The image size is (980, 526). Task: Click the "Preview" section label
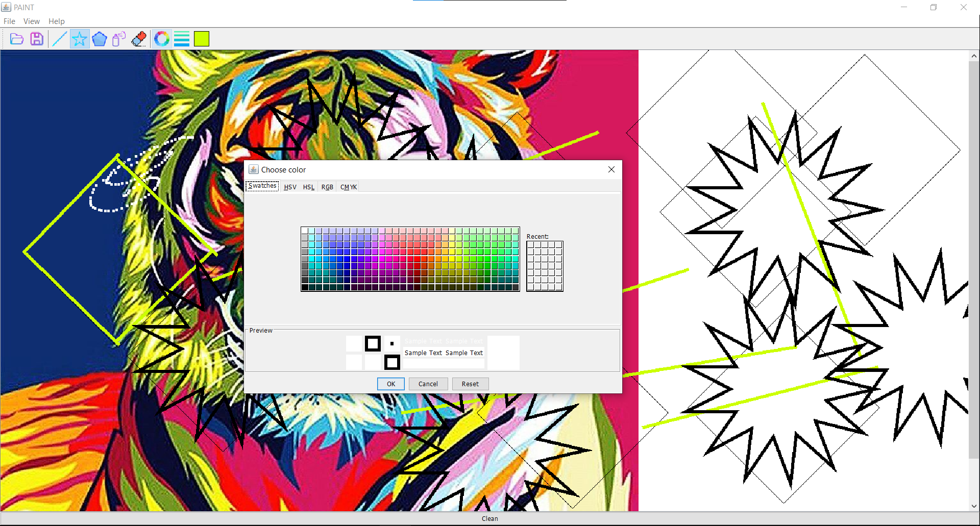tap(261, 331)
